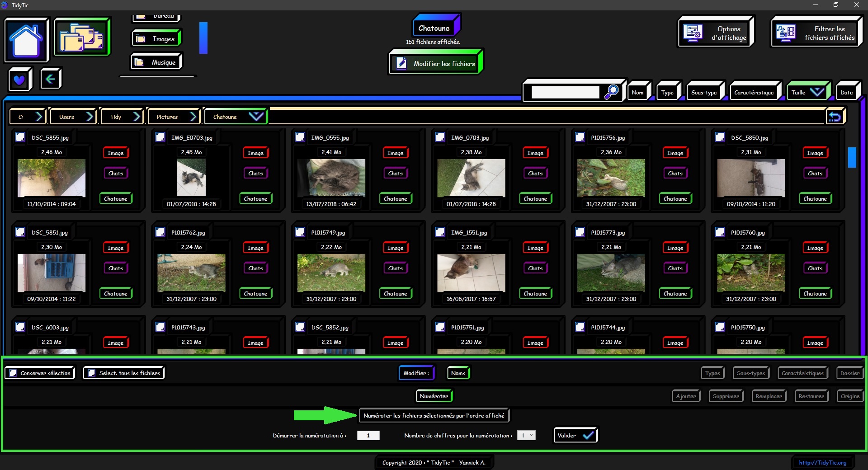This screenshot has width=868, height=470.
Task: Click Numéroter les fichiers sélectionnés par l'ordre affiché
Action: [434, 415]
